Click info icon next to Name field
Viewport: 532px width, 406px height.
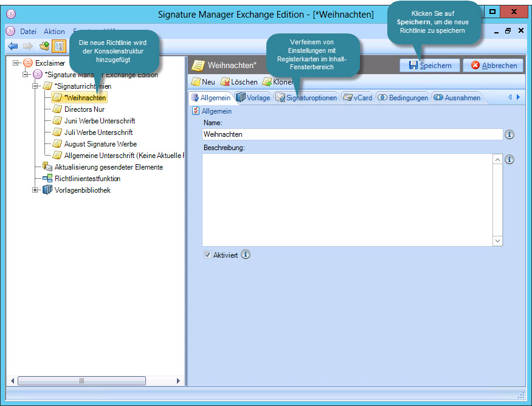pos(510,134)
